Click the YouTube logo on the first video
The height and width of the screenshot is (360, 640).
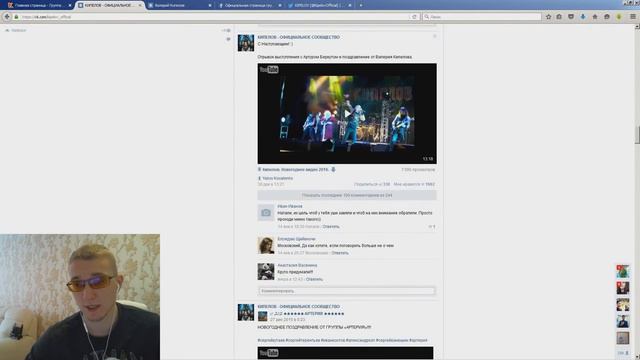(269, 69)
